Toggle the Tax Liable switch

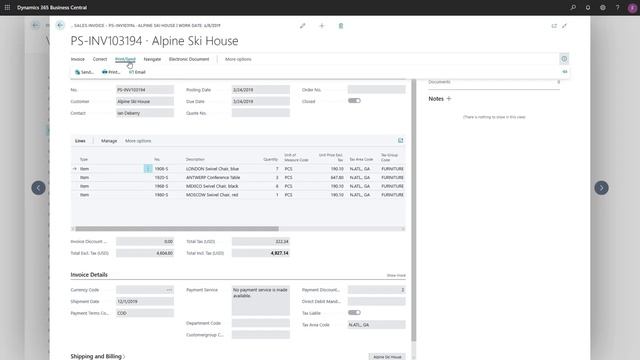[x=354, y=313]
